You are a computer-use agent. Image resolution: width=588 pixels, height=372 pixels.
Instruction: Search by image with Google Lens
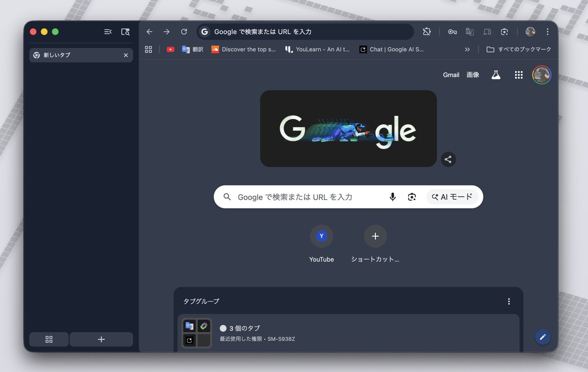pos(412,197)
